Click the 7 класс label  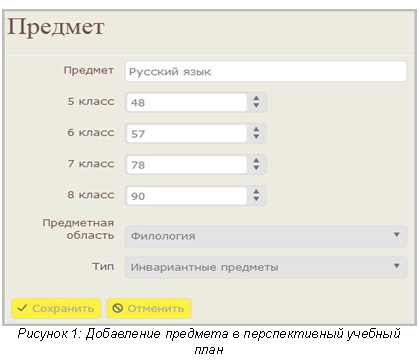91,164
